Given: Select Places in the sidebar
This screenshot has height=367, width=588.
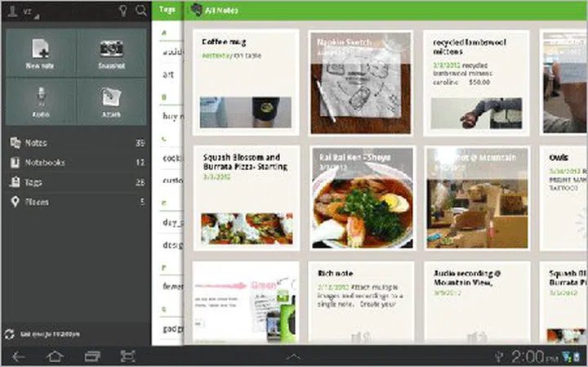Looking at the screenshot, I should [x=38, y=202].
